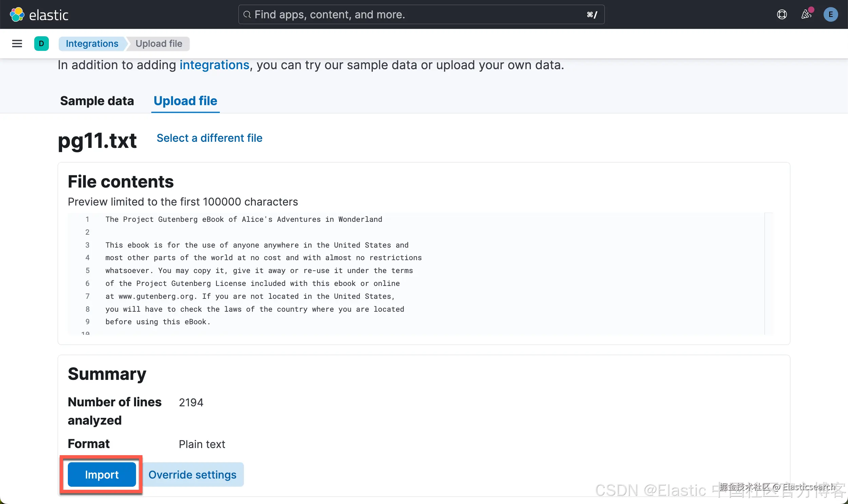Switch to the Sample data tab
848x504 pixels.
(97, 101)
